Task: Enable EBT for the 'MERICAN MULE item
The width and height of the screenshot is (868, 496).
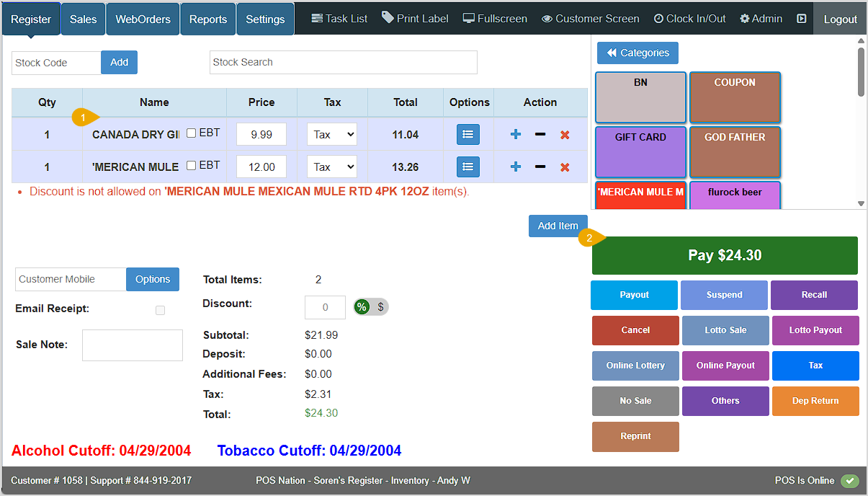Action: coord(192,164)
